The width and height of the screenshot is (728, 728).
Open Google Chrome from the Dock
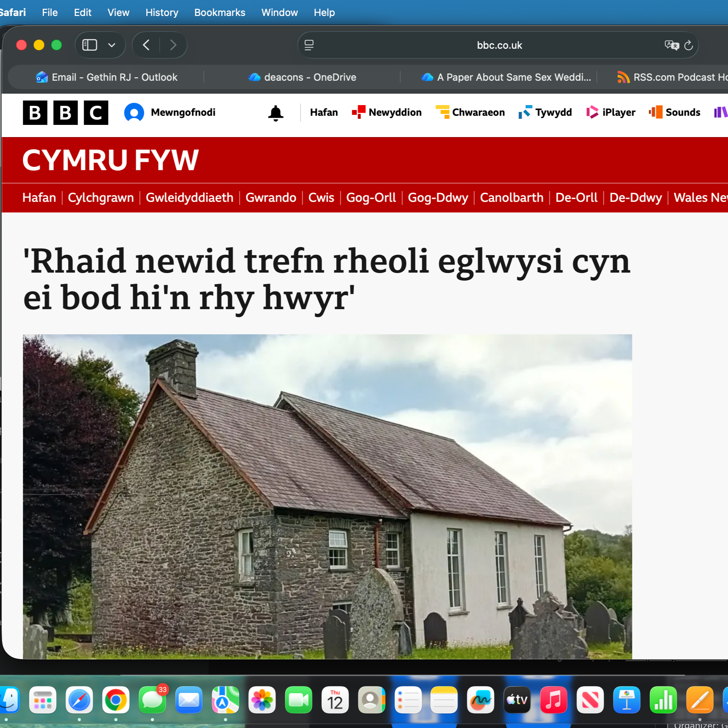(x=116, y=700)
